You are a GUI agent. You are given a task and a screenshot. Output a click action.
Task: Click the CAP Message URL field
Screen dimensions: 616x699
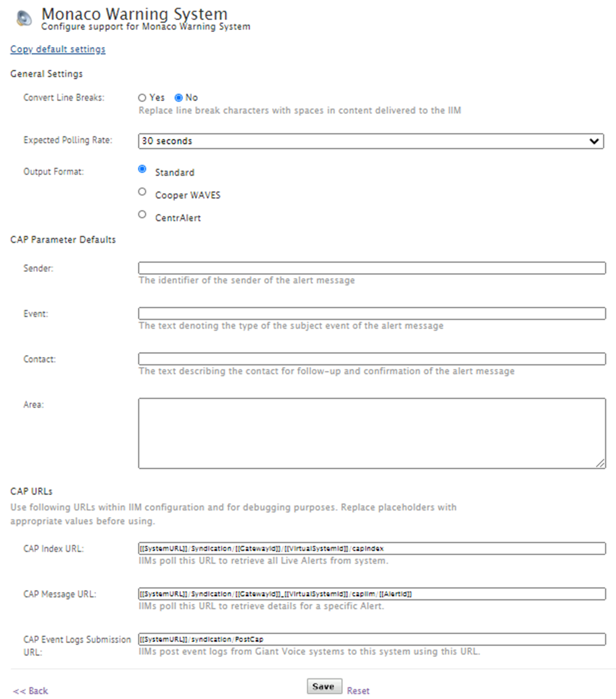coord(372,594)
